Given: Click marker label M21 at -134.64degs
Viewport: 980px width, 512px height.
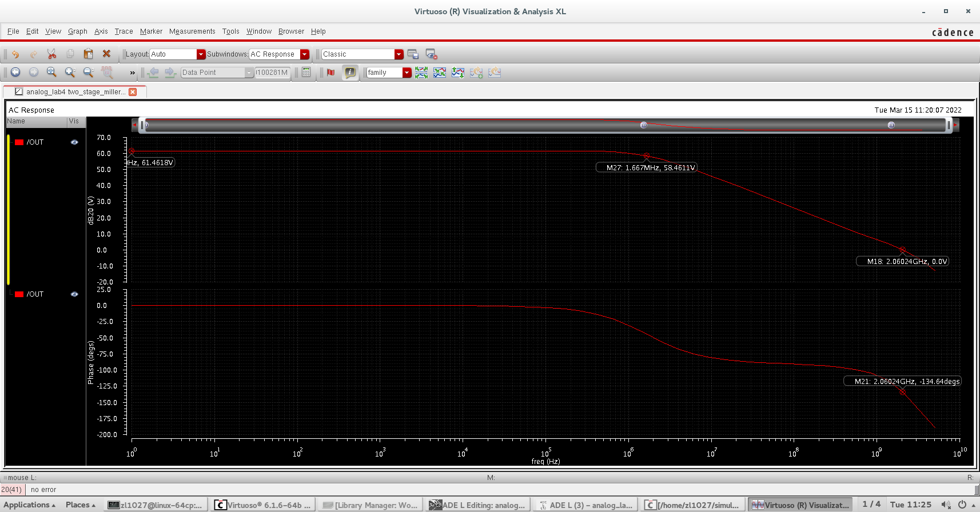Looking at the screenshot, I should [902, 381].
